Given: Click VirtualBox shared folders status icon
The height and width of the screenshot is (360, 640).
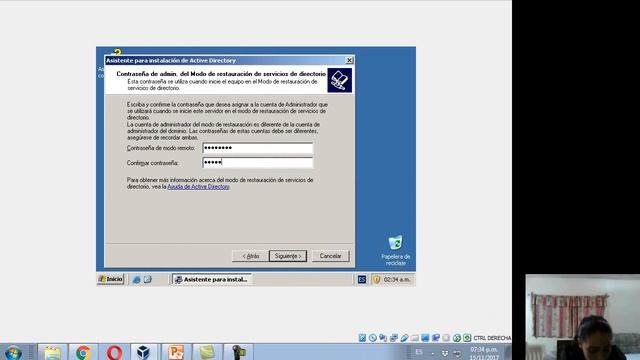Looking at the screenshot, I should coord(415,338).
